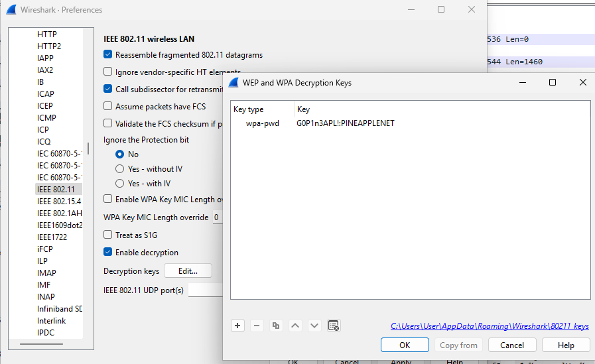Select IMAP protocol entry
The height and width of the screenshot is (364, 595).
click(x=46, y=273)
